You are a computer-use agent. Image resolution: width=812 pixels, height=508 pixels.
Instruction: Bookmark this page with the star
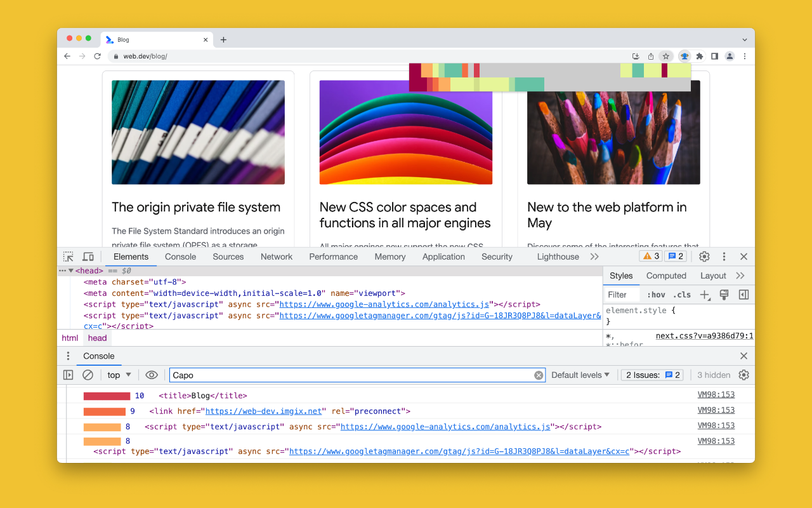click(665, 56)
